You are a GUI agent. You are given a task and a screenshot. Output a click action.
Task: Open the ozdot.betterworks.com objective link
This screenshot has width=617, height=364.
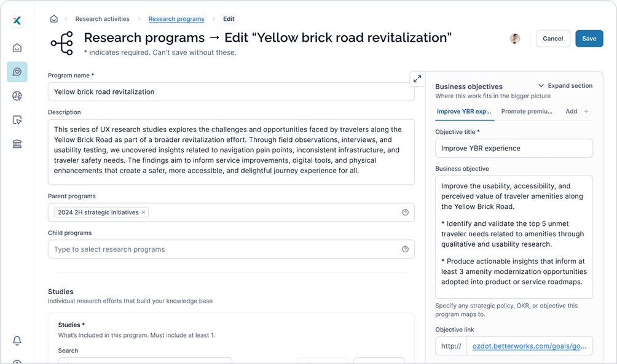(x=529, y=346)
